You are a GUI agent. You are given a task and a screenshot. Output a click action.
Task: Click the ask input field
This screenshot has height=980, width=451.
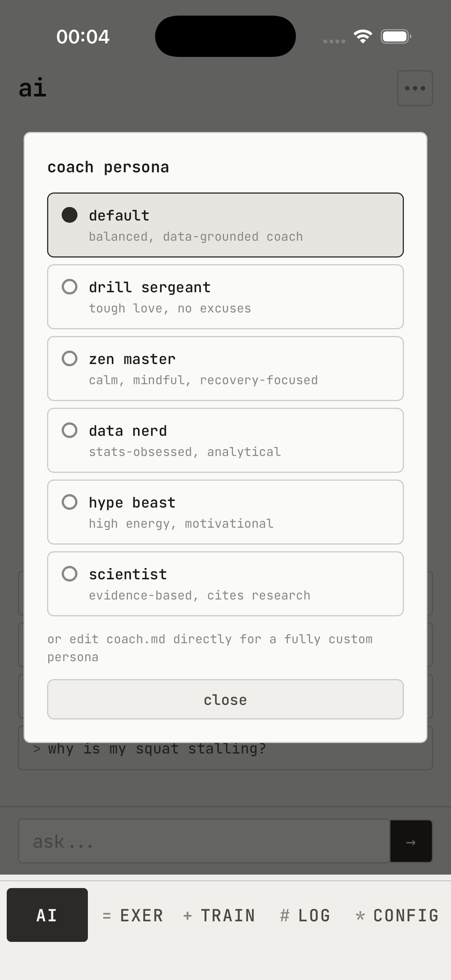[x=204, y=841]
